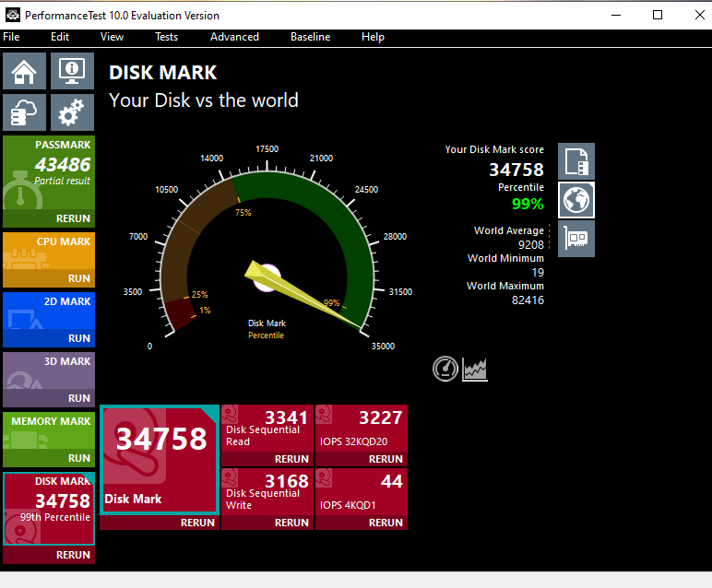This screenshot has height=588, width=712.
Task: Open the Advanced menu
Action: pos(234,37)
